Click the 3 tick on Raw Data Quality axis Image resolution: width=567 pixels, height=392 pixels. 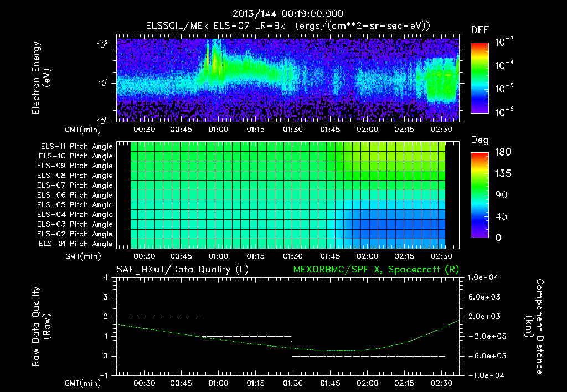pos(106,297)
